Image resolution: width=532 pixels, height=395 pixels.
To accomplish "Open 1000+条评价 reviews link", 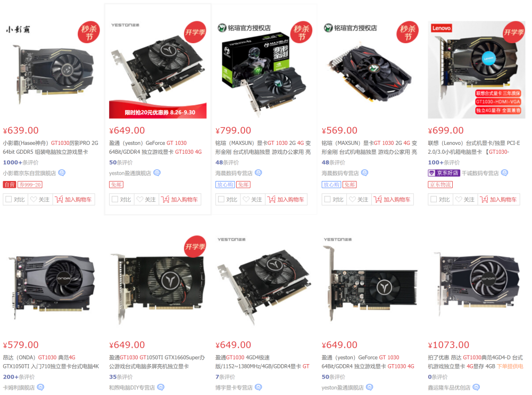I will click(21, 163).
